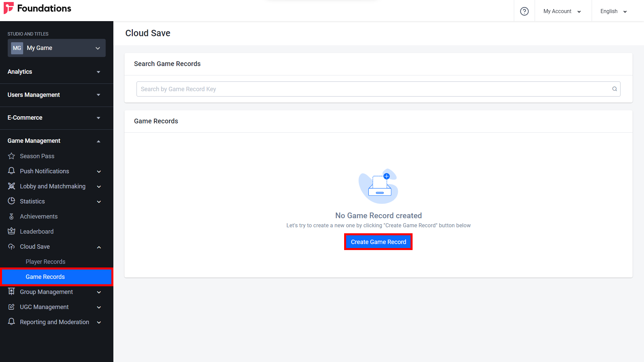Image resolution: width=644 pixels, height=362 pixels.
Task: Open the My Game studio dropdown
Action: 57,48
